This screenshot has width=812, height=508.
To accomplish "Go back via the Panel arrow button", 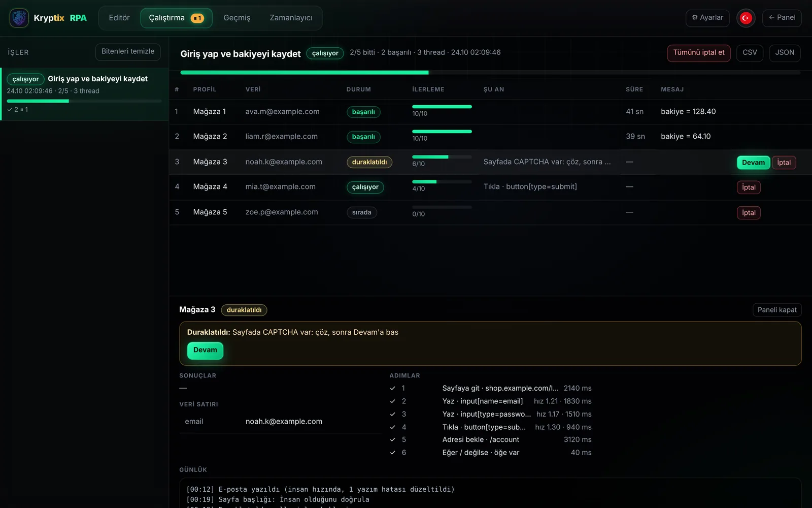I will click(782, 18).
